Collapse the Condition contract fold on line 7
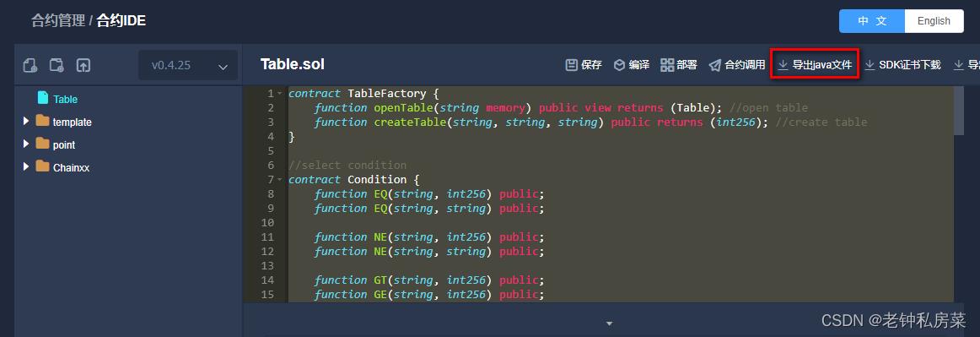The image size is (980, 337). tap(279, 180)
